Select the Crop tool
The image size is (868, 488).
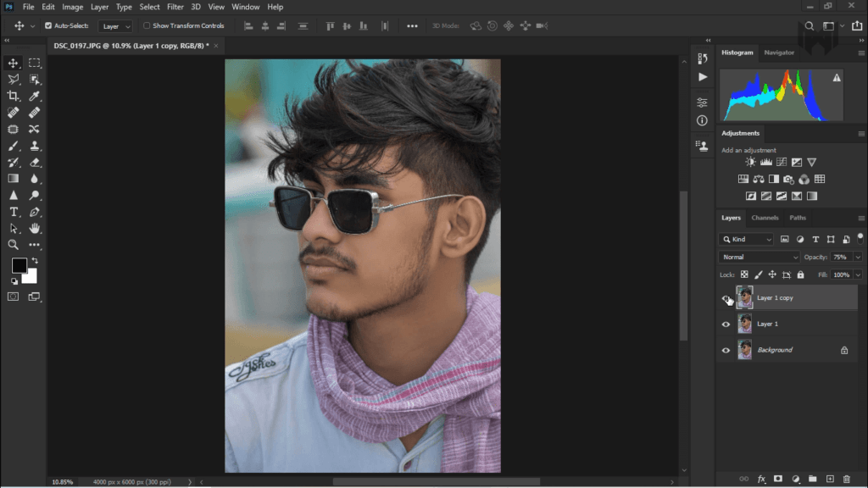pos(14,97)
